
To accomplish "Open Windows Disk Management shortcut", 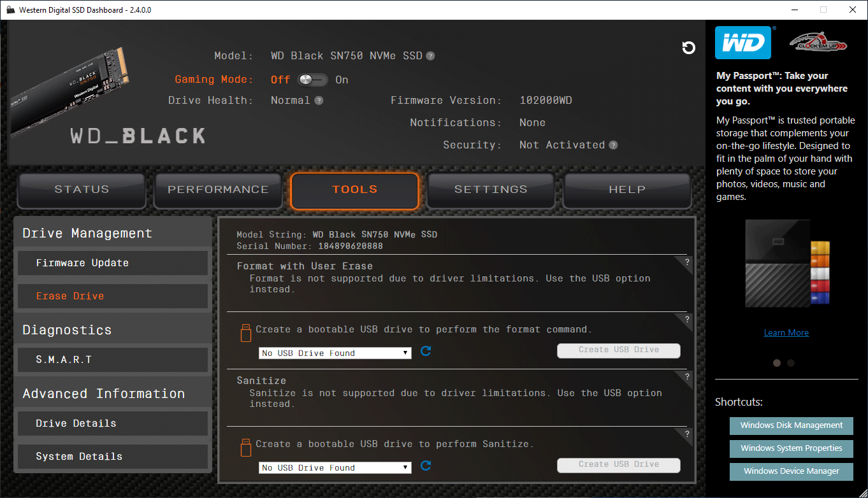I will pyautogui.click(x=791, y=425).
